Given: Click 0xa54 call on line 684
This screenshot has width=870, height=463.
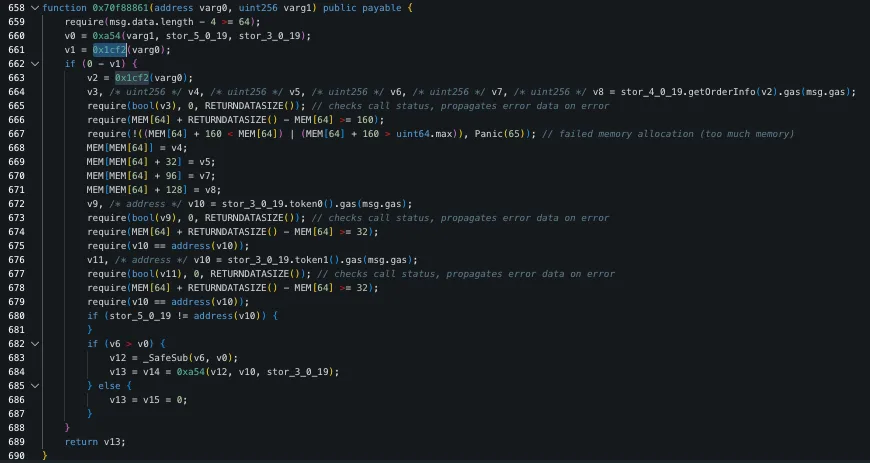Looking at the screenshot, I should (x=191, y=372).
